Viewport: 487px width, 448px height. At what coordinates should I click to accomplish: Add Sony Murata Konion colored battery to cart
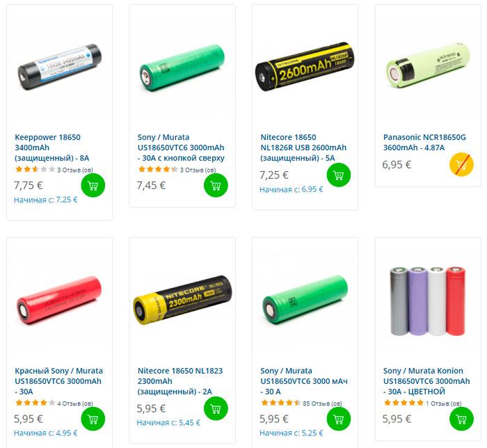461,419
